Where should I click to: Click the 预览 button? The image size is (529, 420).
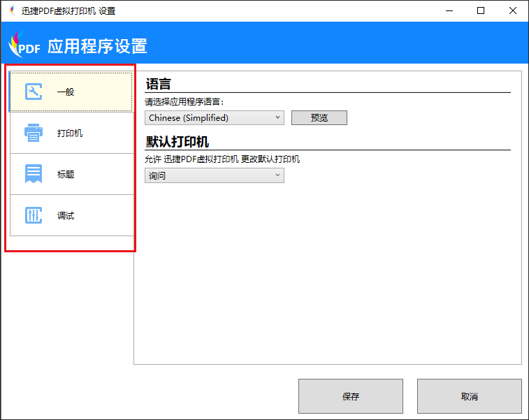319,117
